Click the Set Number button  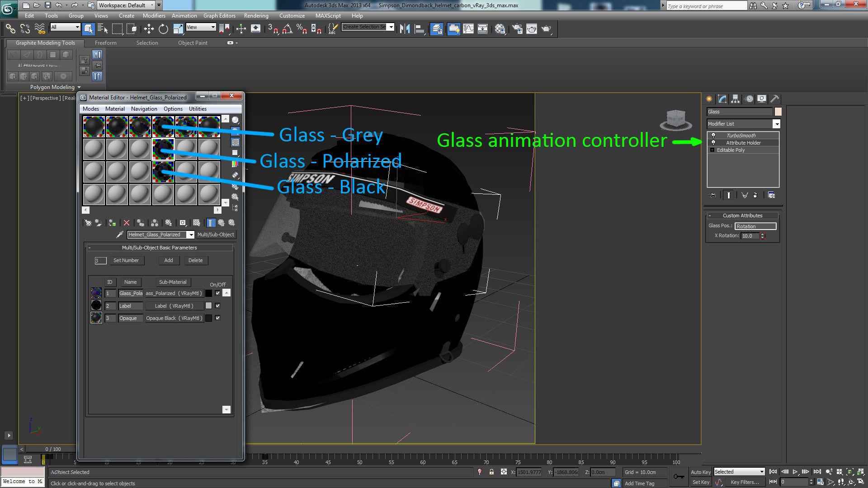click(126, 260)
